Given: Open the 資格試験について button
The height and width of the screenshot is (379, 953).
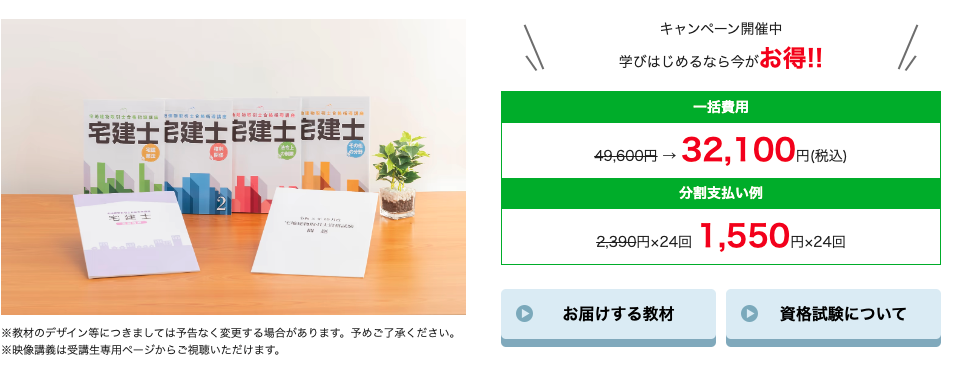Looking at the screenshot, I should click(833, 318).
